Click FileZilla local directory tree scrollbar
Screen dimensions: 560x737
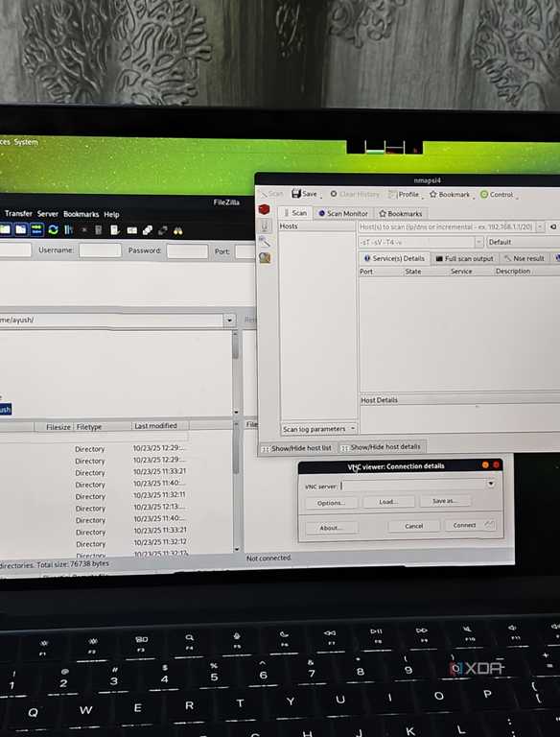(235, 372)
